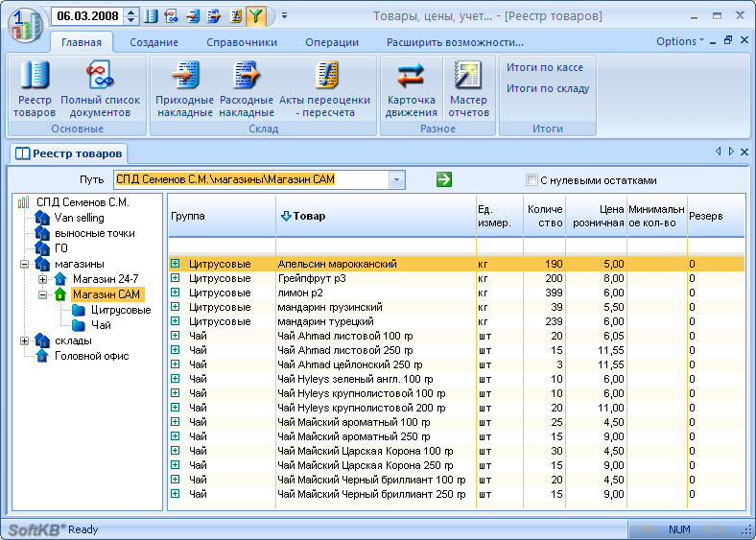Launch Мастер отчетов

pos(468,89)
